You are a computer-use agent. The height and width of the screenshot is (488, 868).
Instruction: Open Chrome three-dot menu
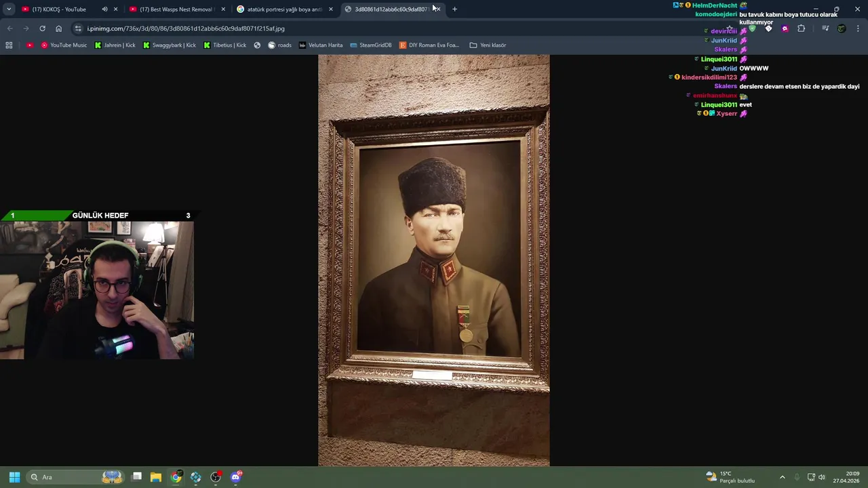click(x=859, y=28)
